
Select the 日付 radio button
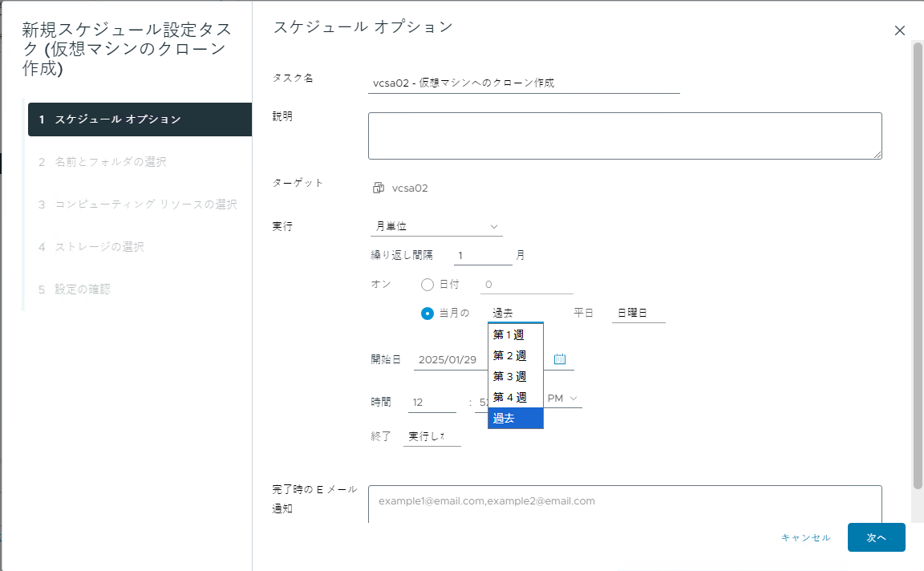(428, 285)
